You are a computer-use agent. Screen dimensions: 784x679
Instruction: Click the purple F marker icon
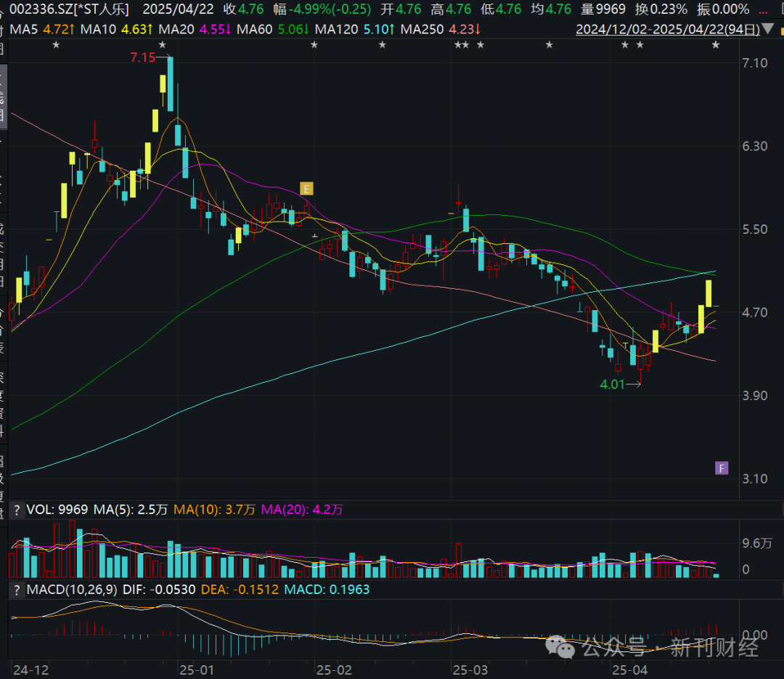[722, 468]
